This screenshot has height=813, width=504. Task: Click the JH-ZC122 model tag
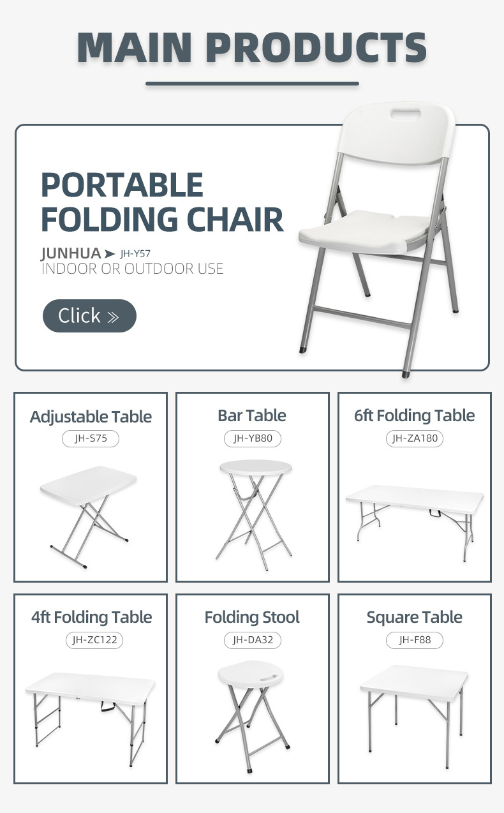[94, 640]
